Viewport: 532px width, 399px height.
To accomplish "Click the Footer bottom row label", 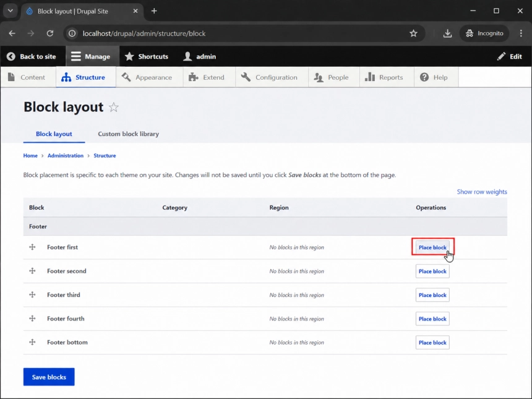I will pyautogui.click(x=67, y=342).
